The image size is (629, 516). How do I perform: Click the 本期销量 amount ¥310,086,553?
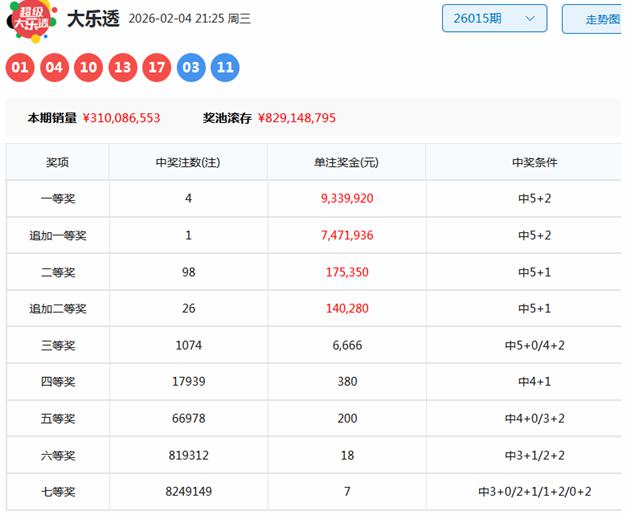pos(121,118)
